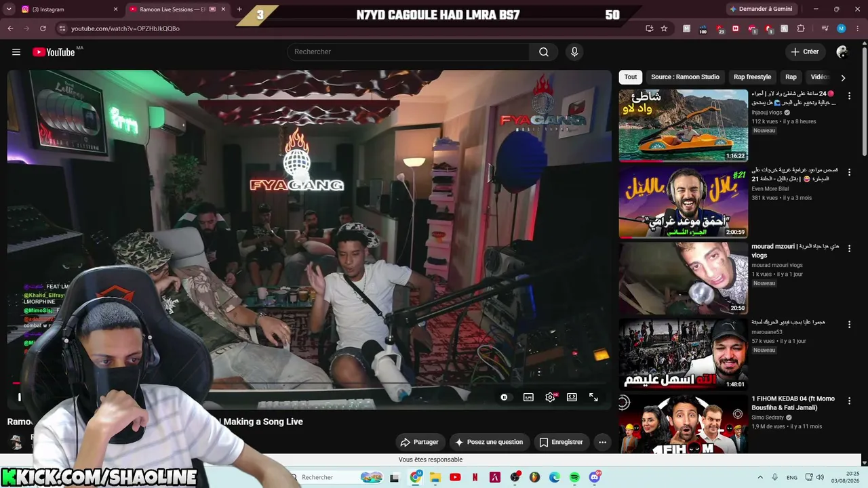This screenshot has height=488, width=868.
Task: Reload the current page
Action: tap(43, 28)
